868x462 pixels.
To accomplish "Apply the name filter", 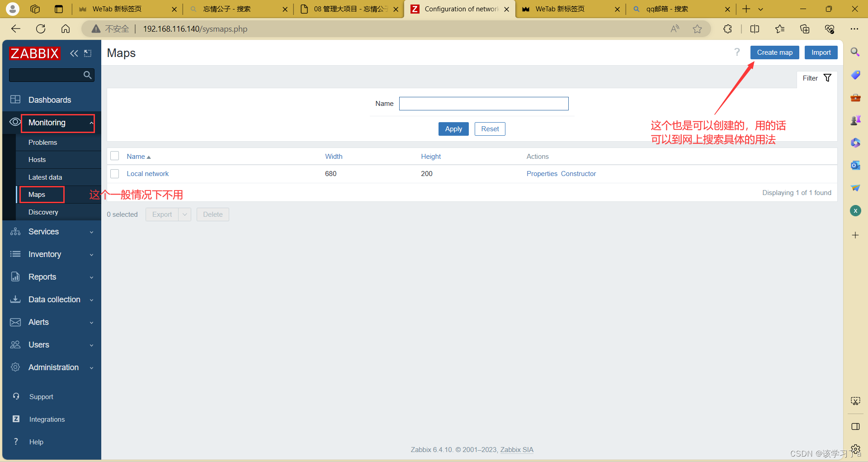I will (453, 129).
